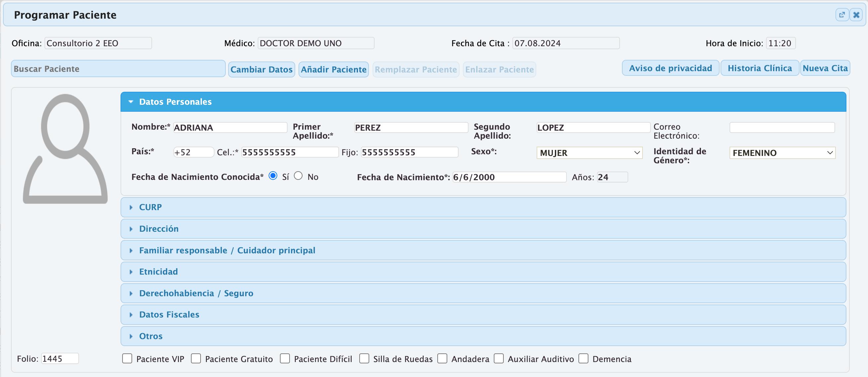The image size is (868, 377).
Task: Expand the CURP section
Action: (x=483, y=207)
